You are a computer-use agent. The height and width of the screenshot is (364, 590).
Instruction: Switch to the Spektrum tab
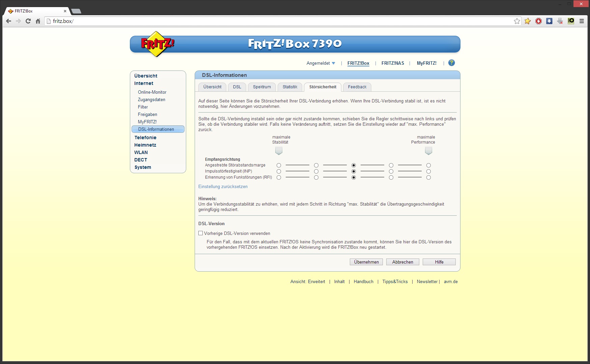click(262, 87)
